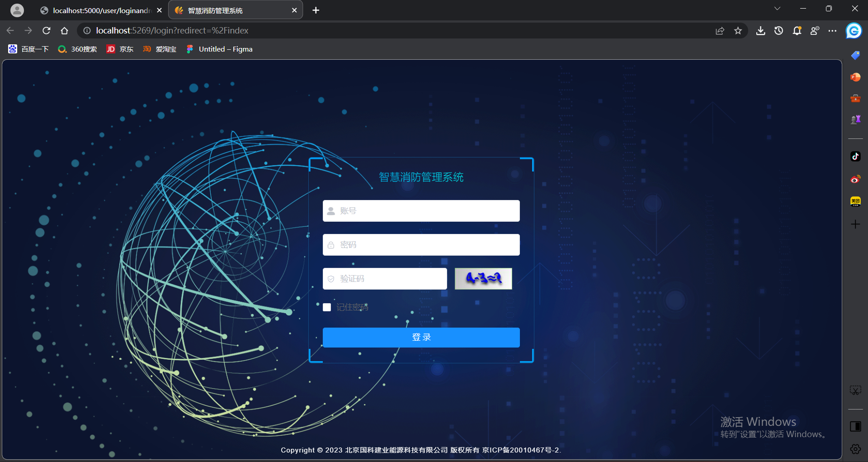Open the downloads panel
Screen dimensions: 868x462
[760, 30]
